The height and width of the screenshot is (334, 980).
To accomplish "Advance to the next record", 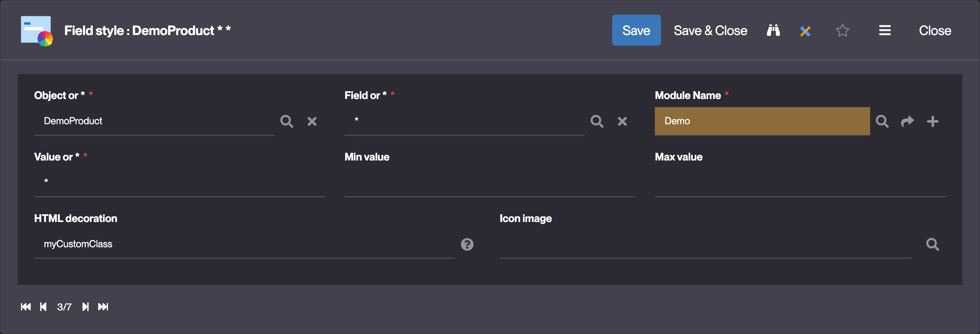I will point(85,307).
